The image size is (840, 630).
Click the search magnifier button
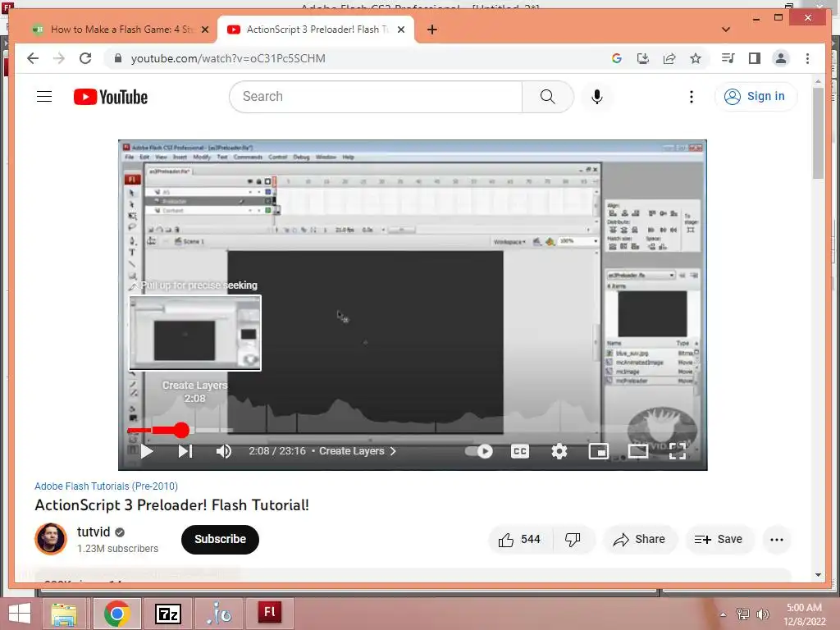pyautogui.click(x=547, y=97)
